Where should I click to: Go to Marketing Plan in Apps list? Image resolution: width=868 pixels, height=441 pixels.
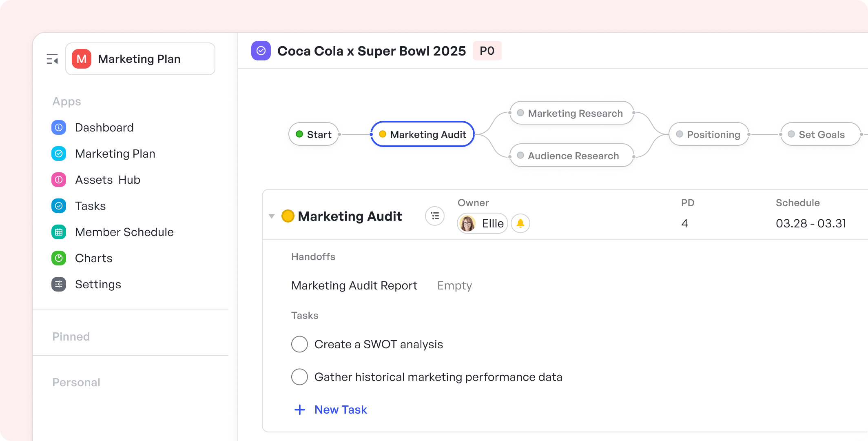coord(115,154)
